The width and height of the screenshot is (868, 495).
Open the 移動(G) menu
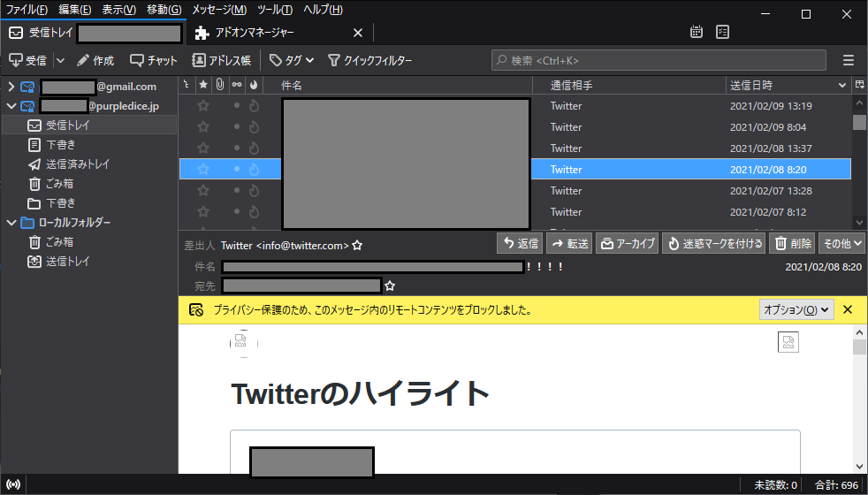click(164, 10)
